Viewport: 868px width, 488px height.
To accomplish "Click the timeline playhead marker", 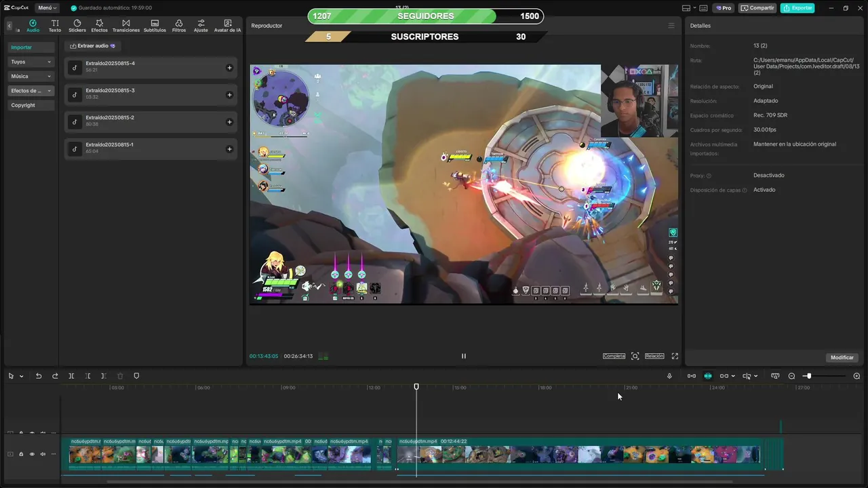I will 416,386.
